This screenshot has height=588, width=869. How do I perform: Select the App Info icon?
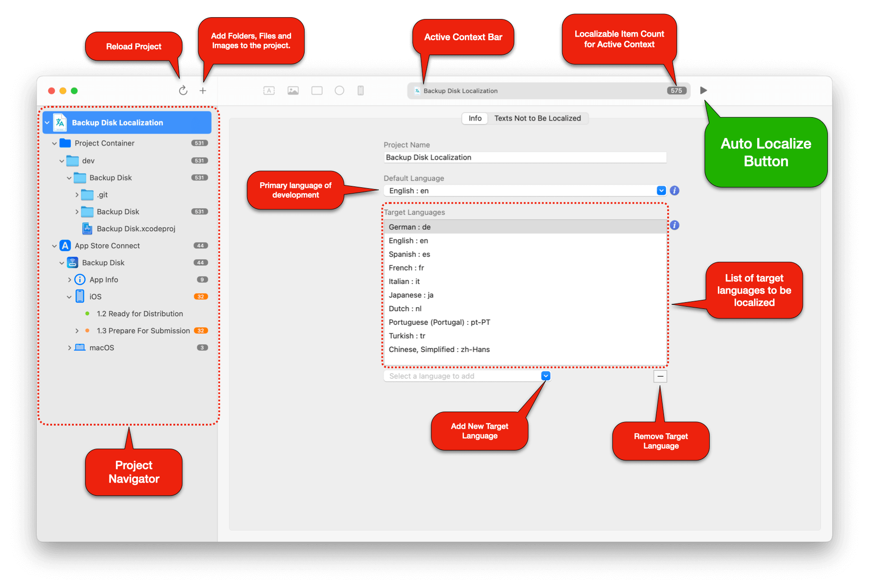[x=80, y=280]
